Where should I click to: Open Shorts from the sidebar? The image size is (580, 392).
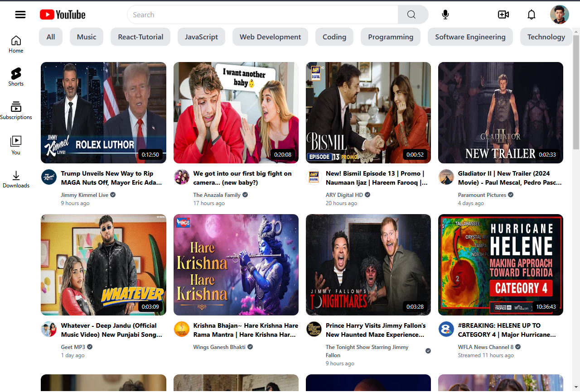pyautogui.click(x=16, y=77)
